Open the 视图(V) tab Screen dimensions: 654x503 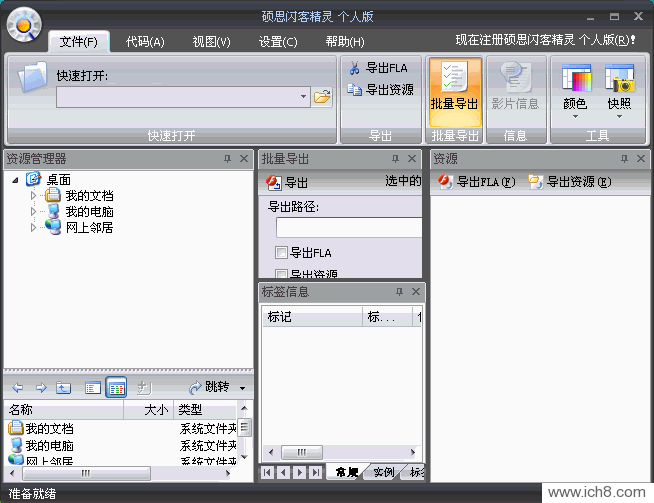pyautogui.click(x=211, y=41)
